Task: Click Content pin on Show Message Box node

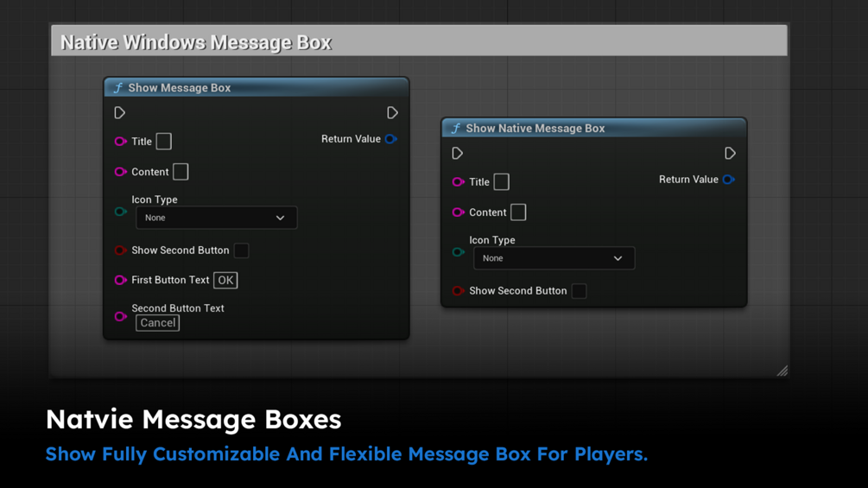Action: 120,172
